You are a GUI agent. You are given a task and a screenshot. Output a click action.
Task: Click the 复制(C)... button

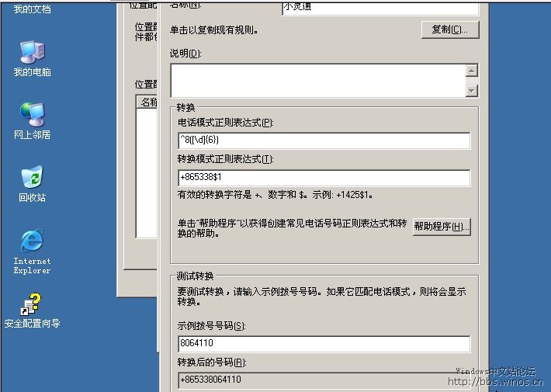pos(450,30)
